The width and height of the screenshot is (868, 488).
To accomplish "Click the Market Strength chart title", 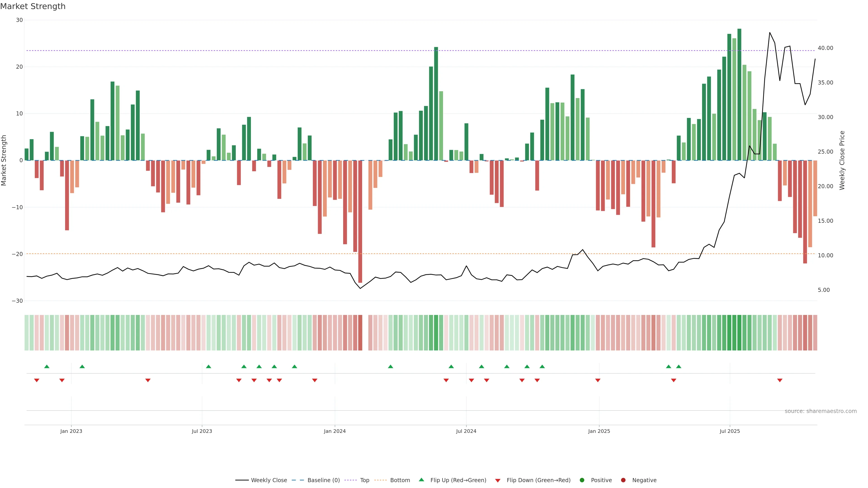I will point(33,6).
